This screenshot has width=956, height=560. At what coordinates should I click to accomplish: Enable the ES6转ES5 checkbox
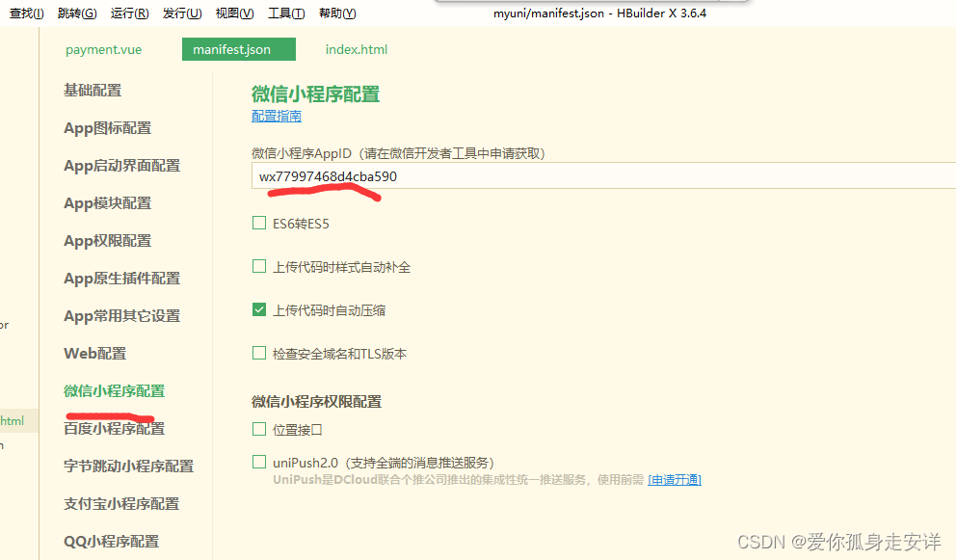pyautogui.click(x=259, y=222)
